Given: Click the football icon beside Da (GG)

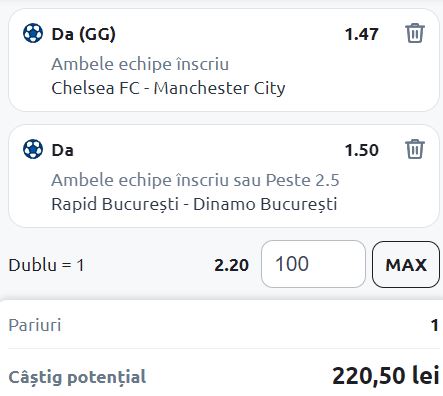Looking at the screenshot, I should point(33,33).
